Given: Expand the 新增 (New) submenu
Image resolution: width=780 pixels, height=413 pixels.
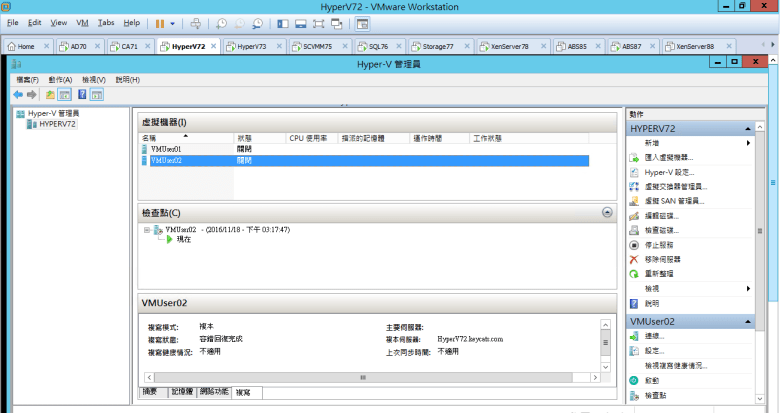Looking at the screenshot, I should click(748, 143).
